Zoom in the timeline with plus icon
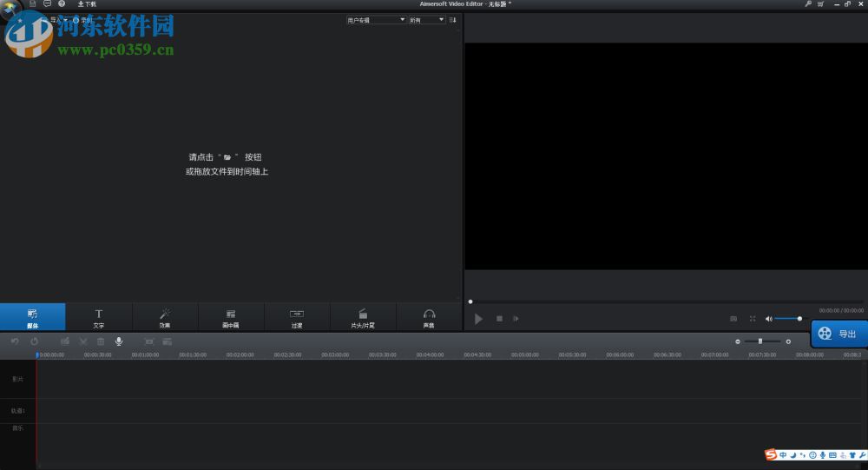The image size is (868, 470). click(x=788, y=341)
